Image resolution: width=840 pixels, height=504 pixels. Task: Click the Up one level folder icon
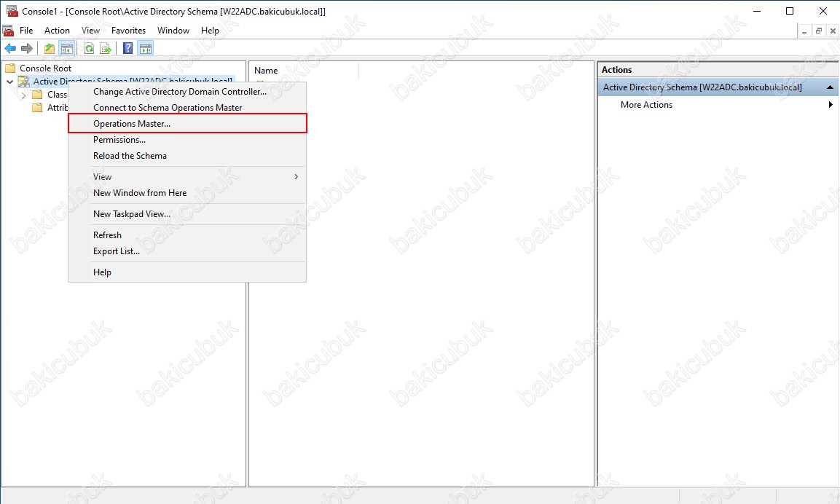coord(50,49)
